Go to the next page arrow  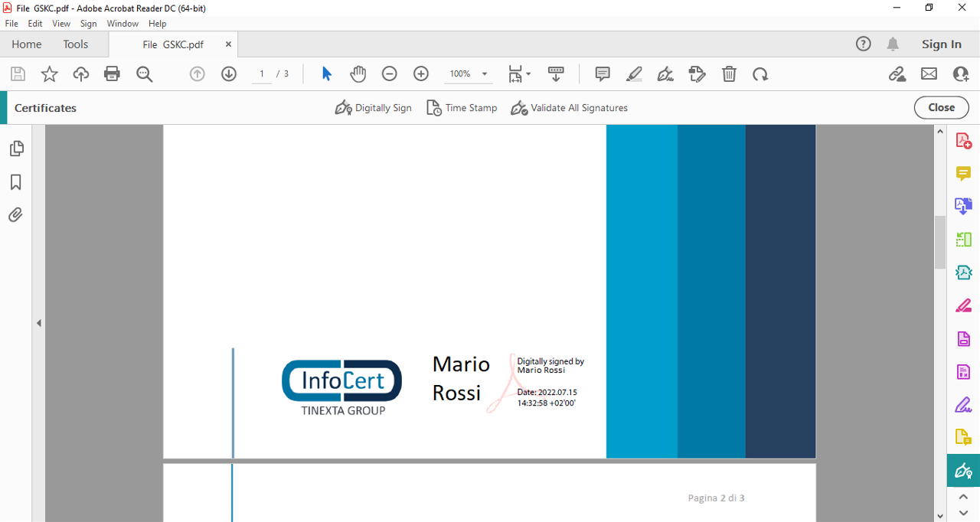click(228, 74)
